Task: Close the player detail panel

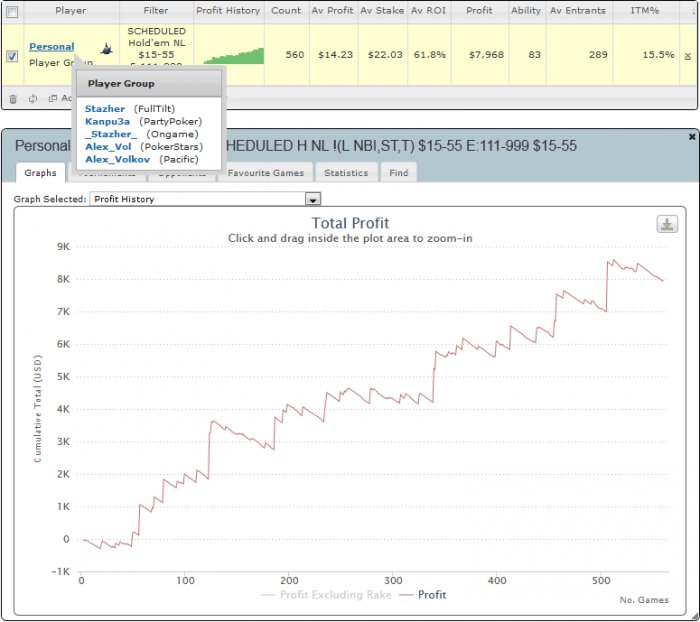Action: pyautogui.click(x=692, y=135)
